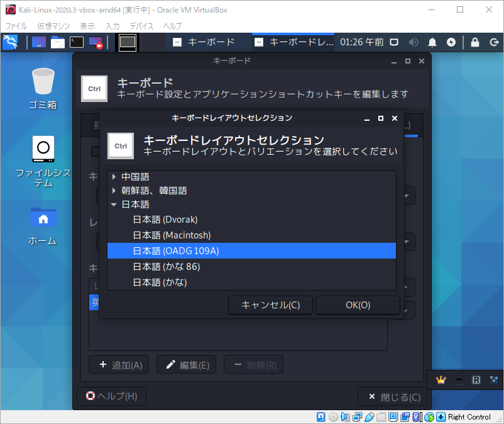This screenshot has width=504, height=424.
Task: Click the ヘルプ(H) help button
Action: click(x=111, y=396)
